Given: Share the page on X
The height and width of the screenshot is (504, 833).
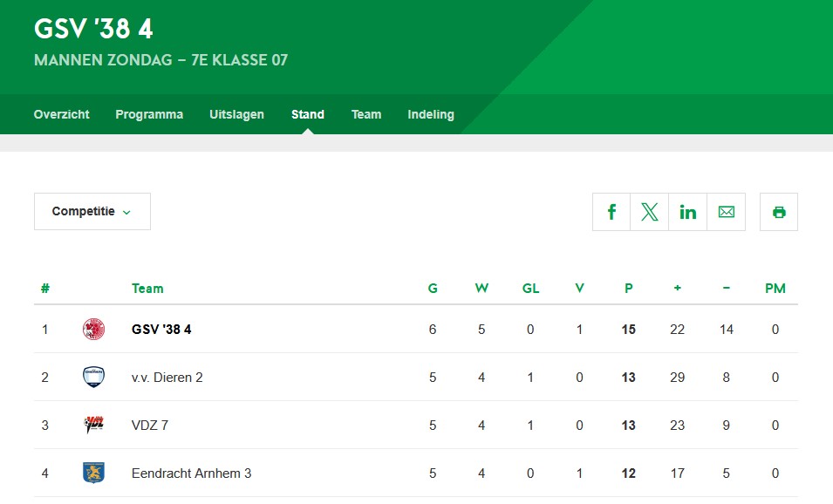Looking at the screenshot, I should (650, 212).
